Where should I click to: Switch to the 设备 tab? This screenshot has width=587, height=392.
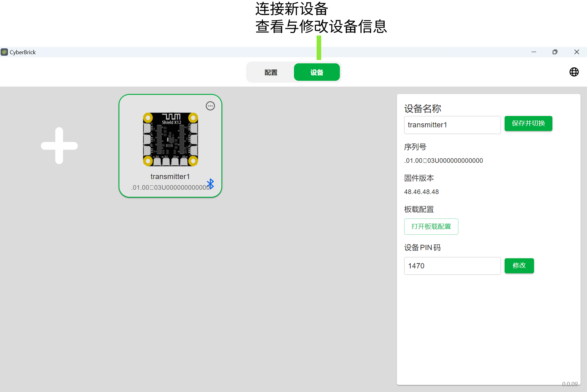[317, 72]
